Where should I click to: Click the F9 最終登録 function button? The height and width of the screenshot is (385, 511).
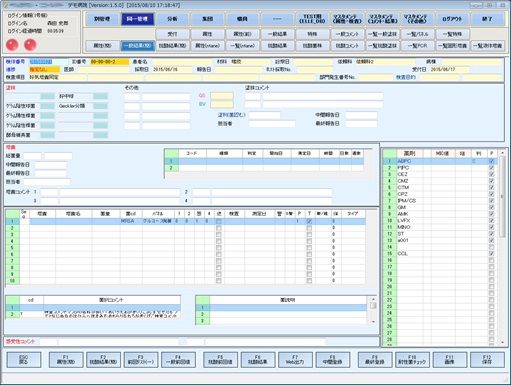pos(375,360)
